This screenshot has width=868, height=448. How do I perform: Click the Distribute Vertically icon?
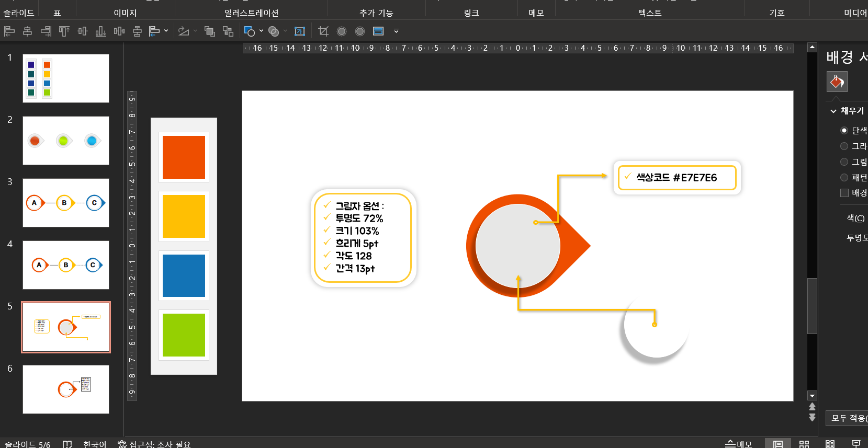137,31
